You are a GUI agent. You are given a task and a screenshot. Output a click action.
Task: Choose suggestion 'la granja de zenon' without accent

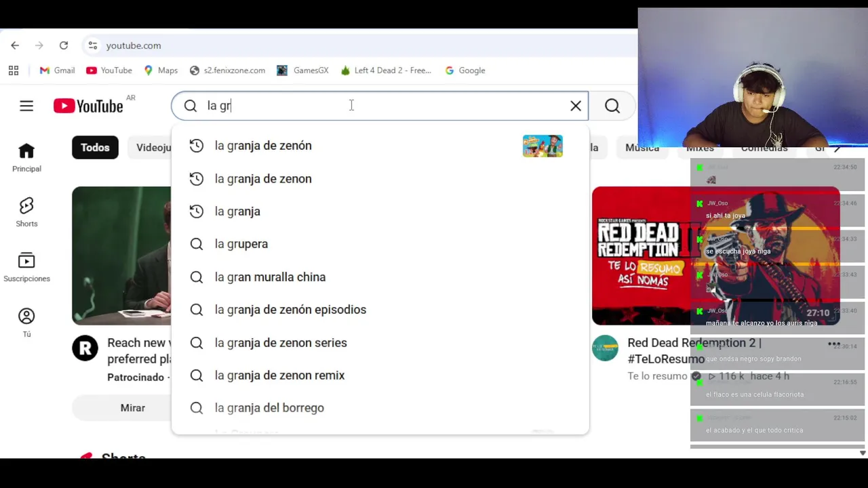[380, 179]
